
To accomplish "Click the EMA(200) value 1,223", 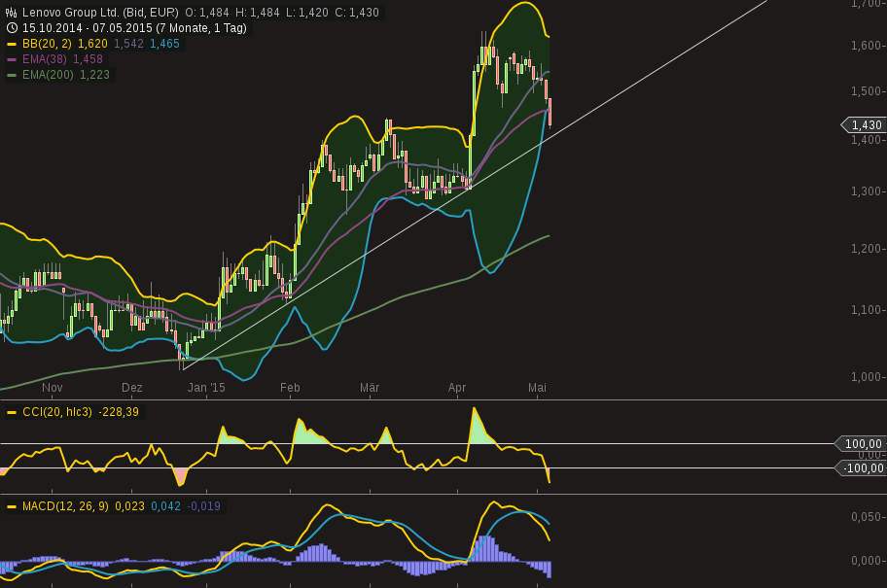I will coord(94,75).
